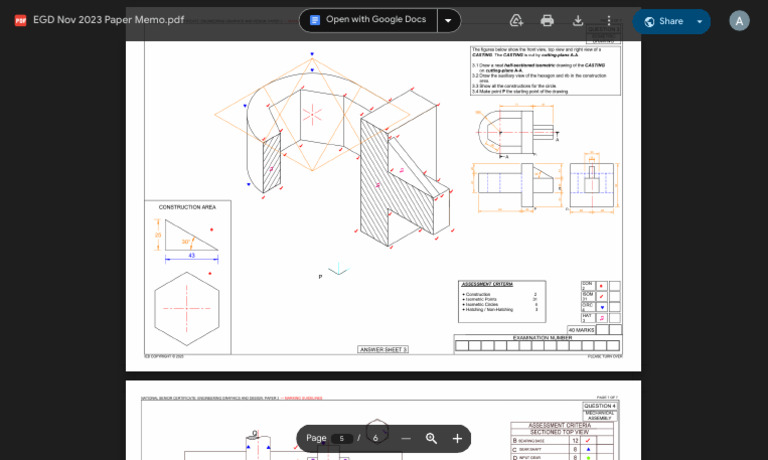This screenshot has width=768, height=460.
Task: Click the file name EGD Nov 2023 Paper Memo.pdf
Action: point(108,20)
